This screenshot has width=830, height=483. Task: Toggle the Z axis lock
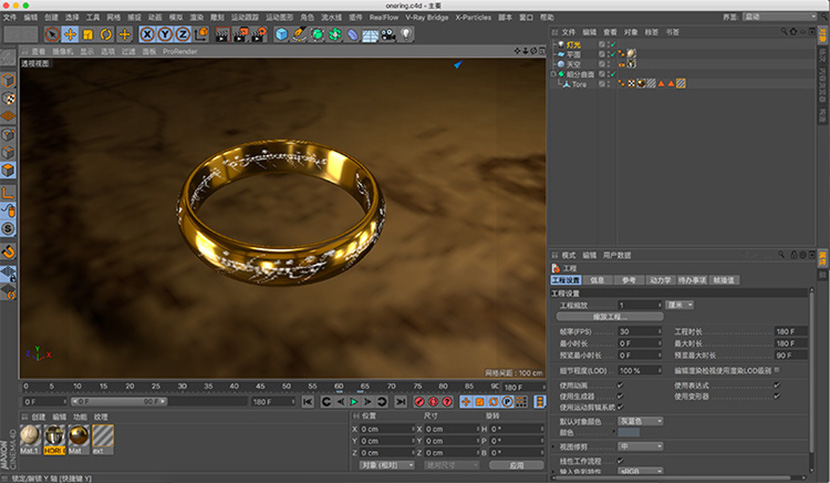point(183,35)
